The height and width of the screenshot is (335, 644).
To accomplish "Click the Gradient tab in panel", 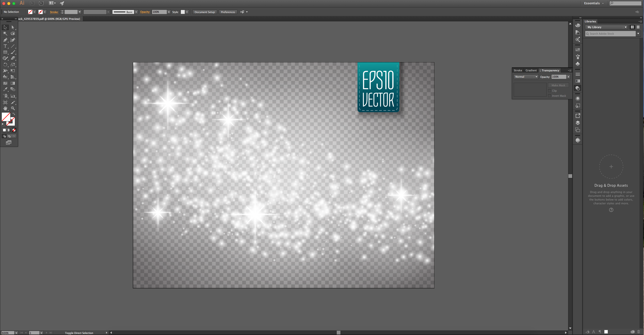I will click(x=531, y=70).
